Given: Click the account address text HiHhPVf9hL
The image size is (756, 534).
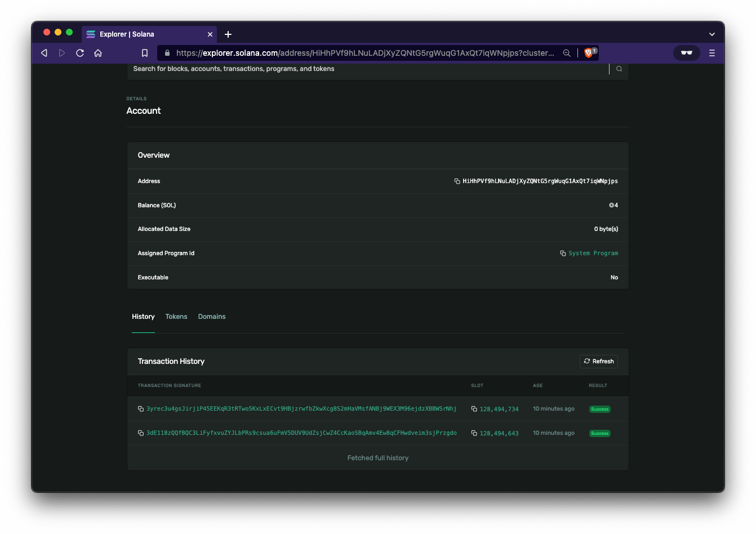Looking at the screenshot, I should click(540, 181).
